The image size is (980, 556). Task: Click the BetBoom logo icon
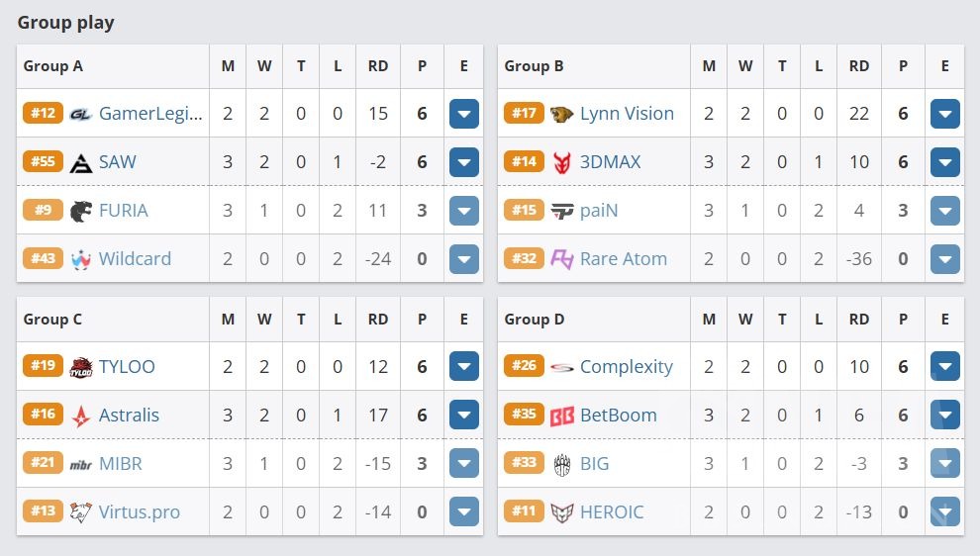pos(561,416)
